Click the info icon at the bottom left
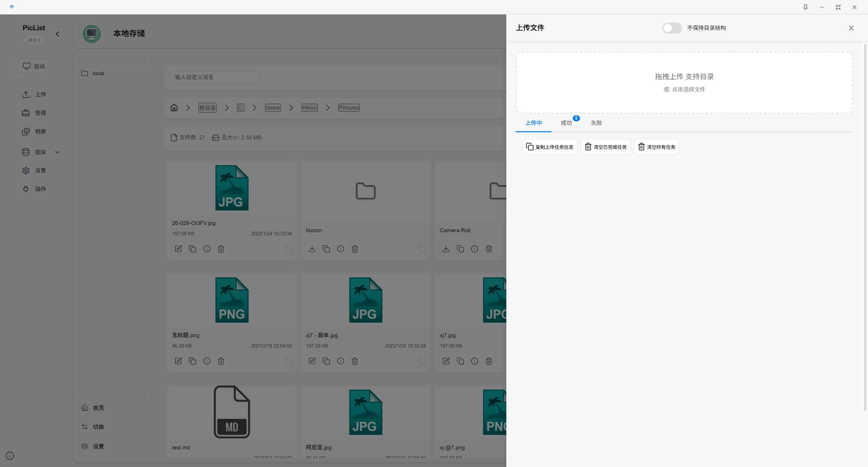The height and width of the screenshot is (467, 868). pos(10,456)
